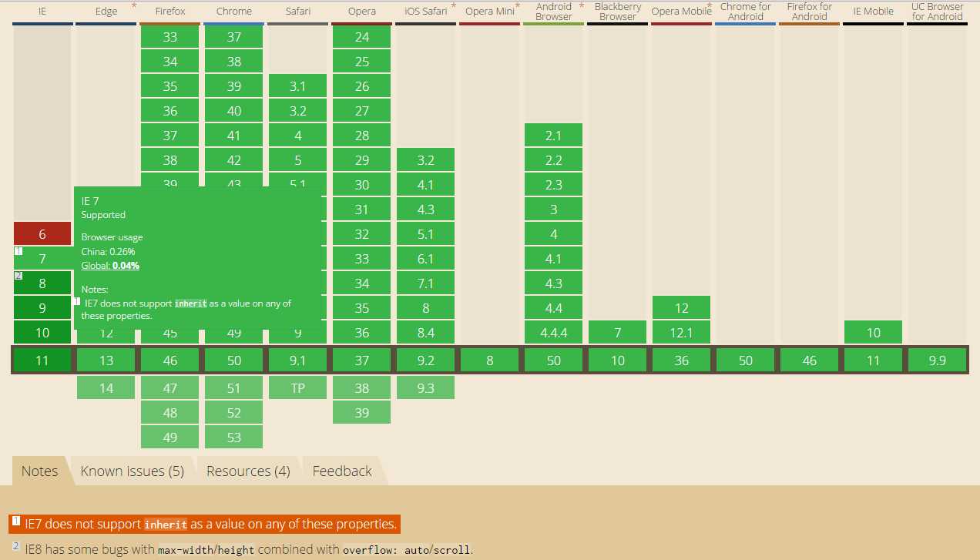The height and width of the screenshot is (560, 980).
Task: Select the Opera 37 current version cell
Action: [x=362, y=360]
